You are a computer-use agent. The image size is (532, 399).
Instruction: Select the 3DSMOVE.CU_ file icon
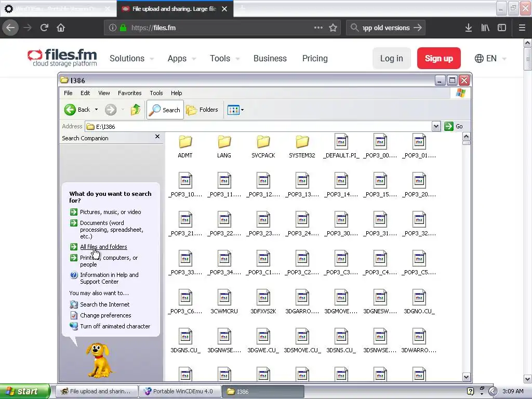(x=302, y=336)
